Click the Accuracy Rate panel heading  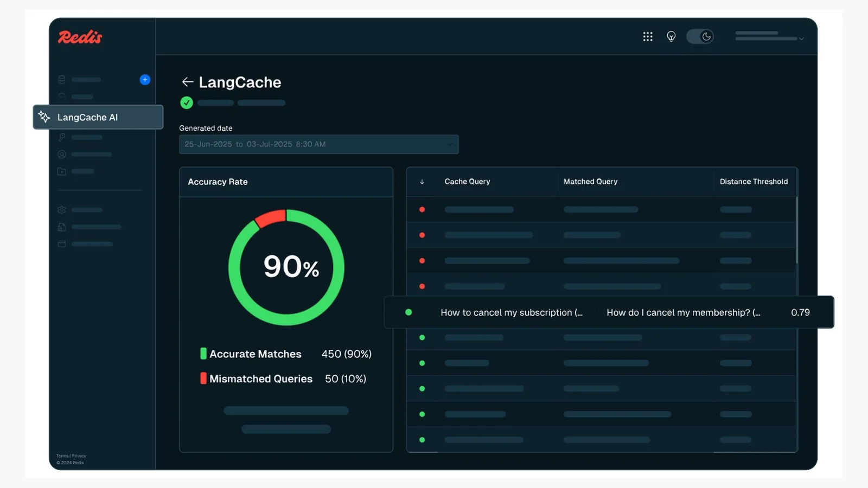point(218,182)
